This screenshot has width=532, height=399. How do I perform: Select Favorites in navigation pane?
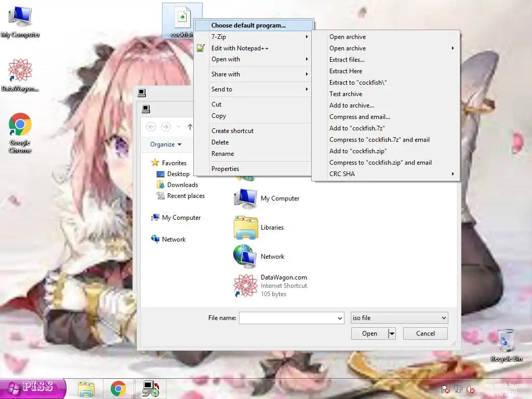(x=169, y=163)
